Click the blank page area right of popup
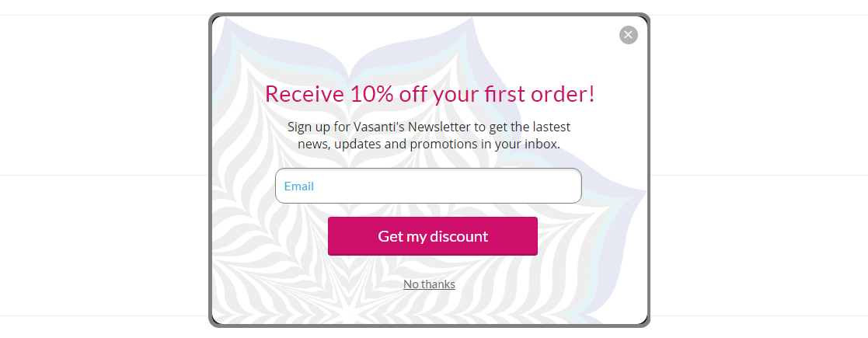This screenshot has width=868, height=338. click(x=762, y=233)
